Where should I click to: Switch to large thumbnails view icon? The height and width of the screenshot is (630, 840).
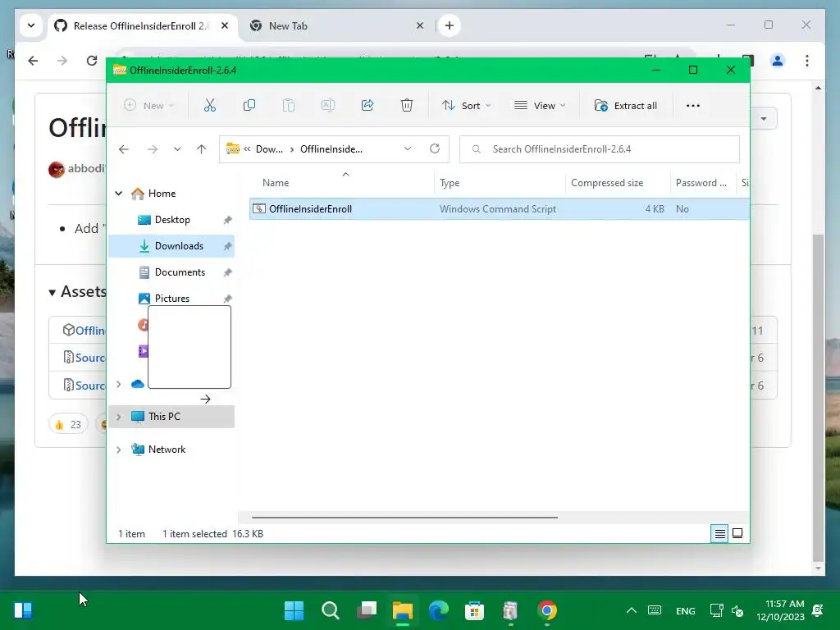click(737, 533)
